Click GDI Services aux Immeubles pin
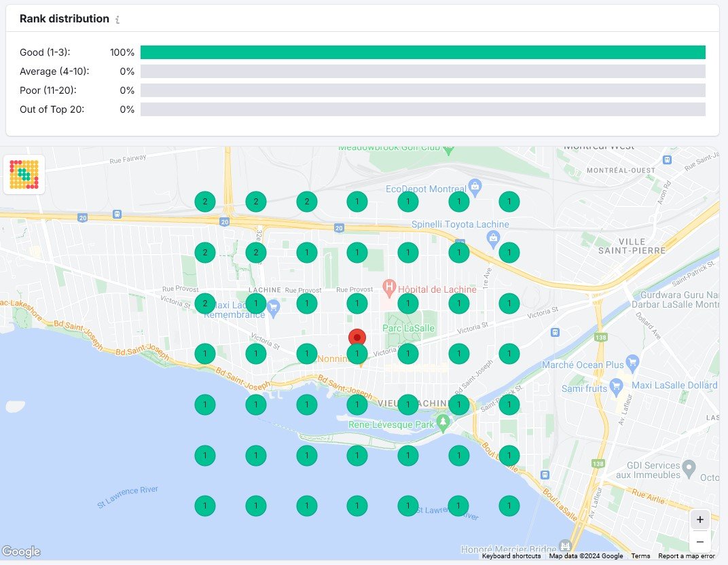The image size is (728, 565). (689, 468)
